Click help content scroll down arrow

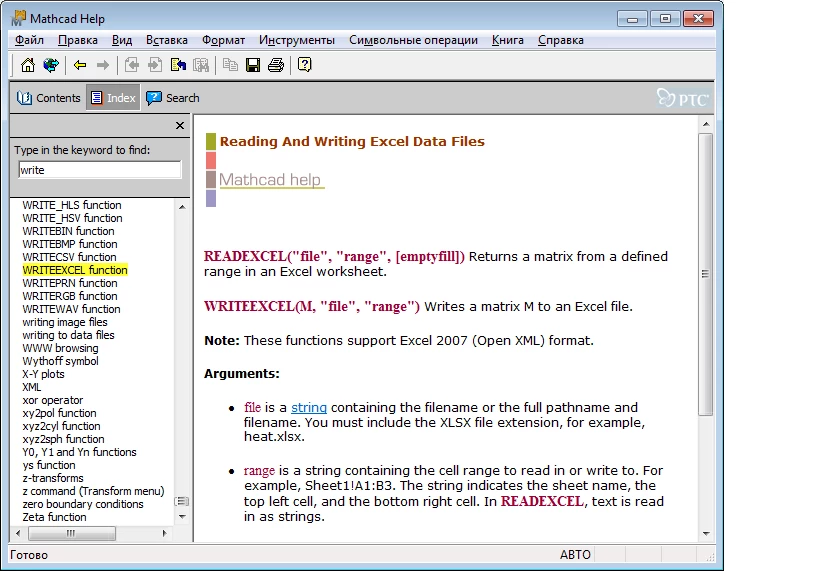pos(706,533)
